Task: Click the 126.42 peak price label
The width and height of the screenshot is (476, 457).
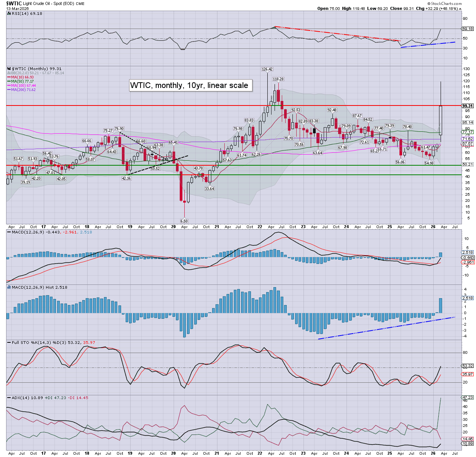Action: 267,69
